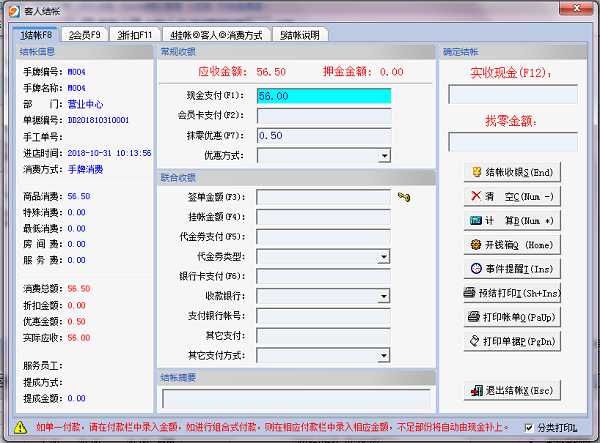Switch to the 2会员F9 tab
600x443 pixels.
(85, 35)
